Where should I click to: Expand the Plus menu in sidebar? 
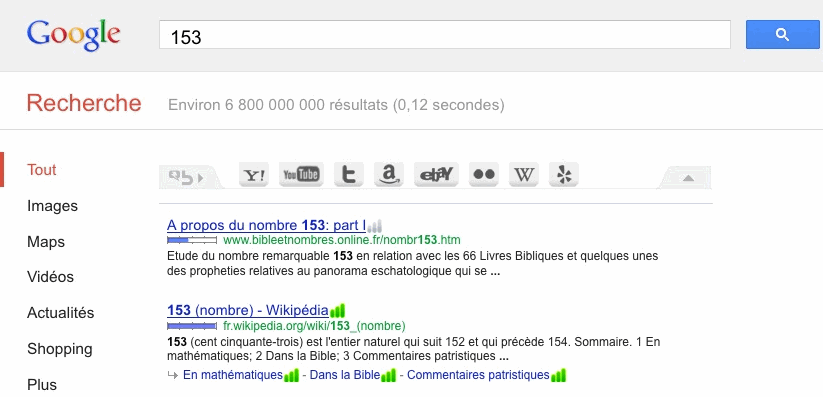[42, 384]
